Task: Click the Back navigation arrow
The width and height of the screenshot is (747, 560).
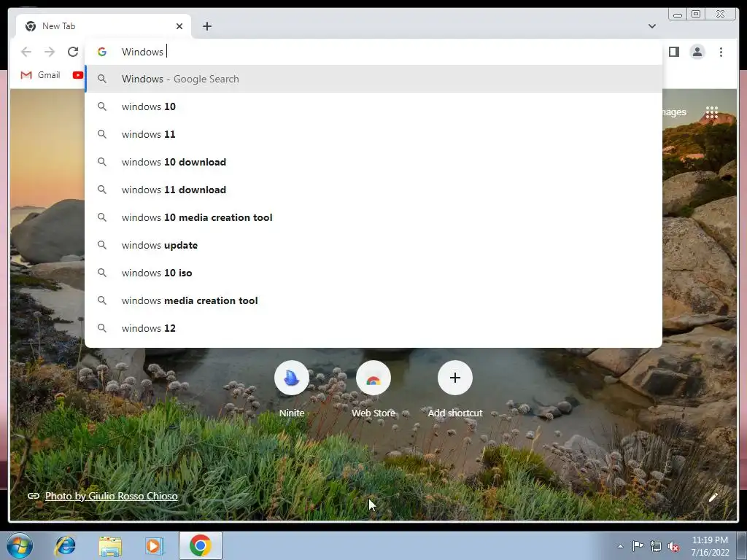Action: pyautogui.click(x=26, y=52)
